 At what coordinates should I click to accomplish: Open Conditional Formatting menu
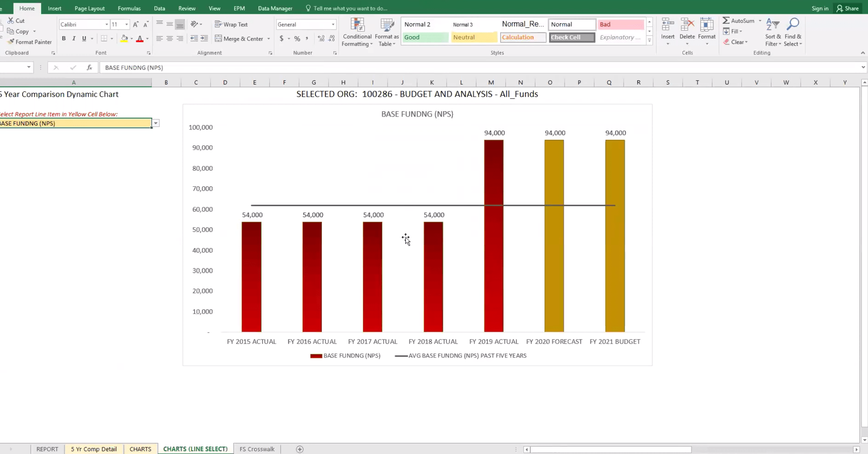357,32
